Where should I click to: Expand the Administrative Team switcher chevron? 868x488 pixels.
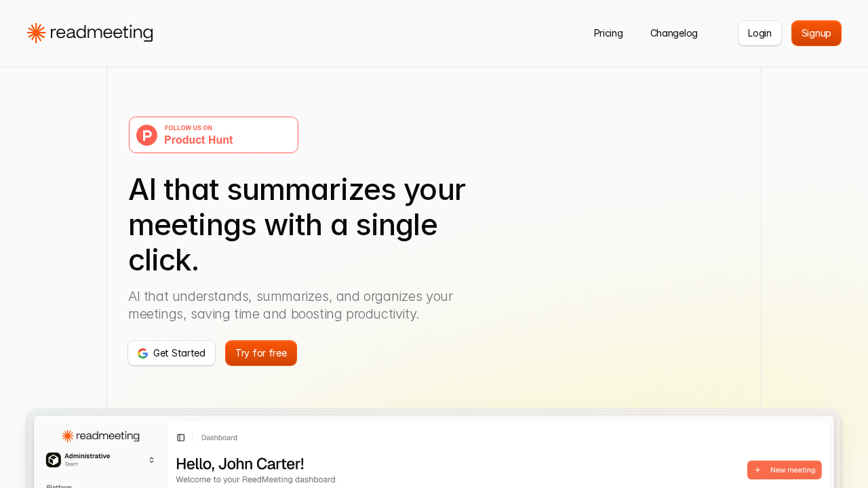[151, 460]
